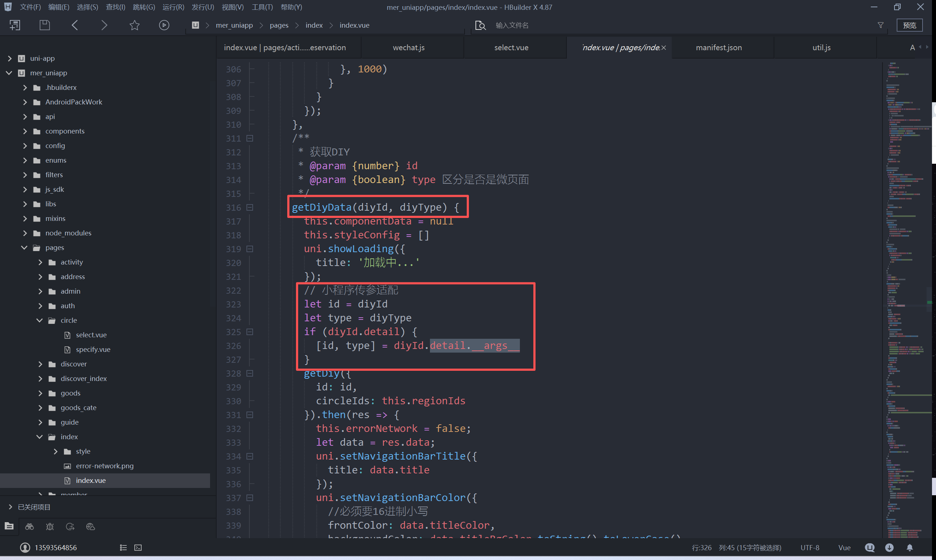This screenshot has width=936, height=560.
Task: Click the bookmark star icon
Action: pyautogui.click(x=134, y=25)
